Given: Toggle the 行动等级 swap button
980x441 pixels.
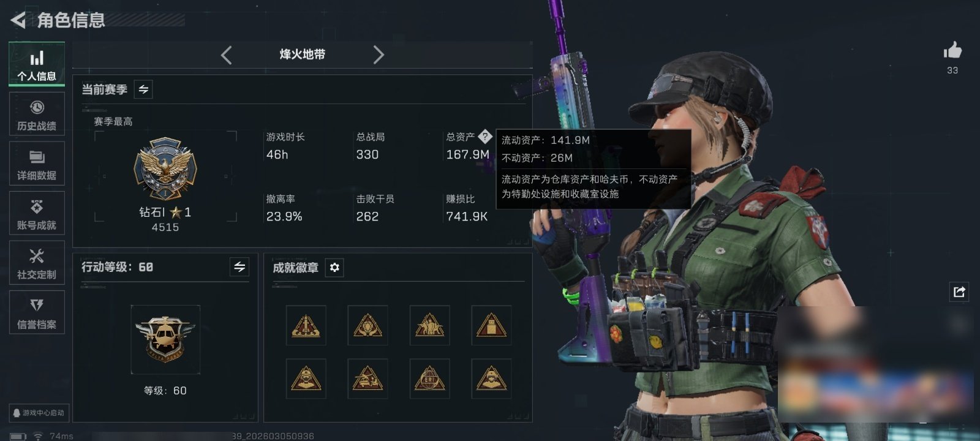Looking at the screenshot, I should (x=239, y=267).
